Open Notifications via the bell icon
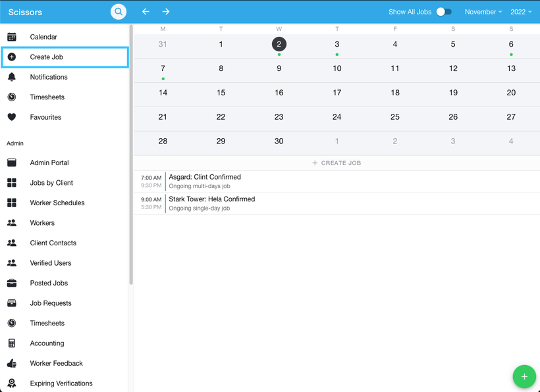This screenshot has width=540, height=392. (x=12, y=77)
